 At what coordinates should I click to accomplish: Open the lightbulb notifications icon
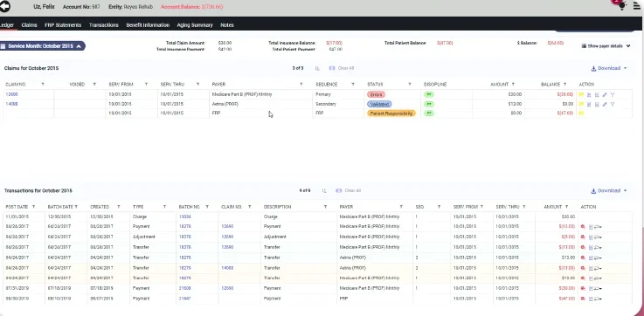coord(622,5)
